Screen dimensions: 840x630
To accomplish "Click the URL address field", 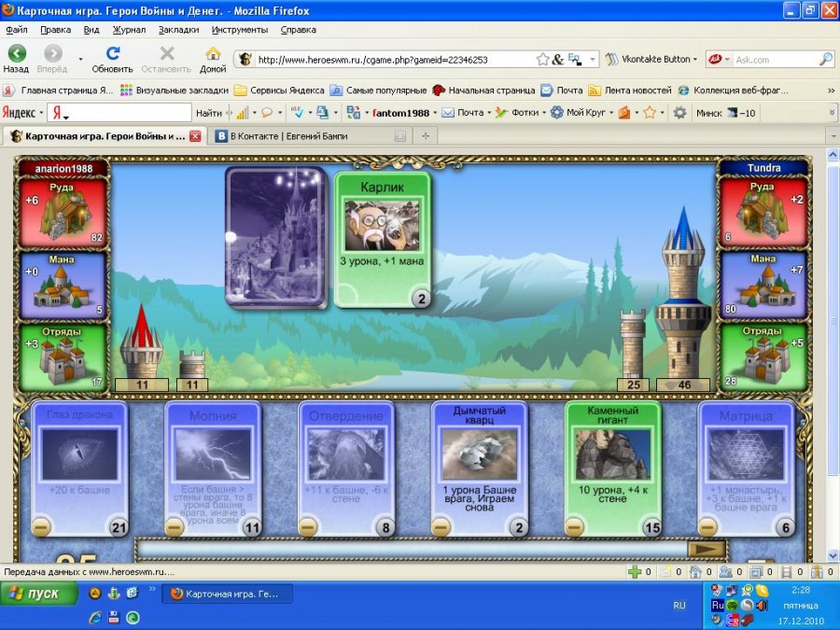I will [x=392, y=59].
